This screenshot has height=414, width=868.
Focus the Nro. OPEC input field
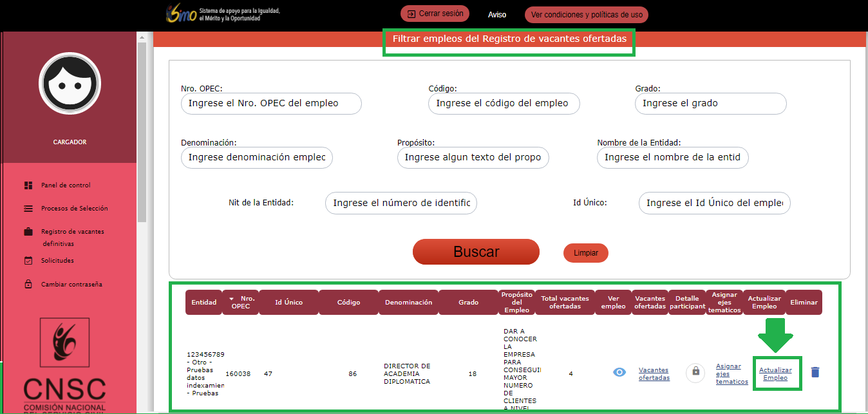coord(271,104)
